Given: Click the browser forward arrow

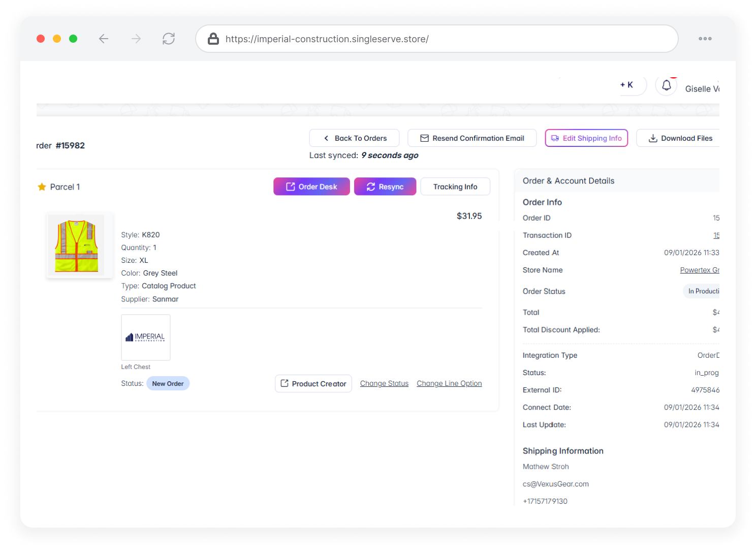Looking at the screenshot, I should (136, 39).
